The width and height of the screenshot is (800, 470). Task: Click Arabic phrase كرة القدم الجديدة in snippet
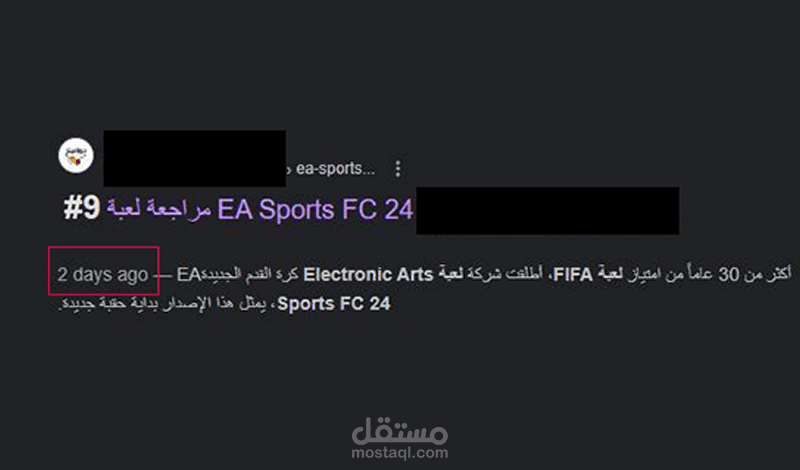coord(250,275)
